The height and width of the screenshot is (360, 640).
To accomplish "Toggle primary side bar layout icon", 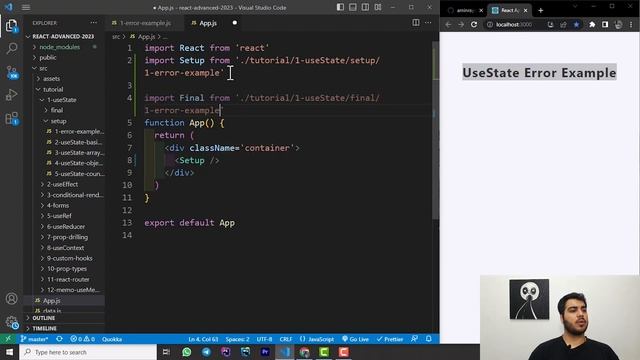I will [340, 7].
